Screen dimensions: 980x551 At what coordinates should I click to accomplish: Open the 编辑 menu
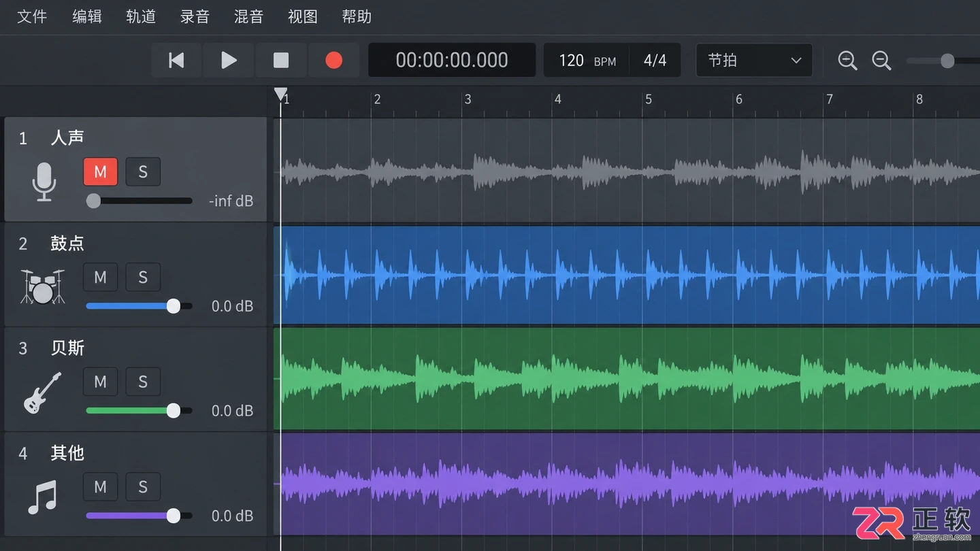click(87, 16)
